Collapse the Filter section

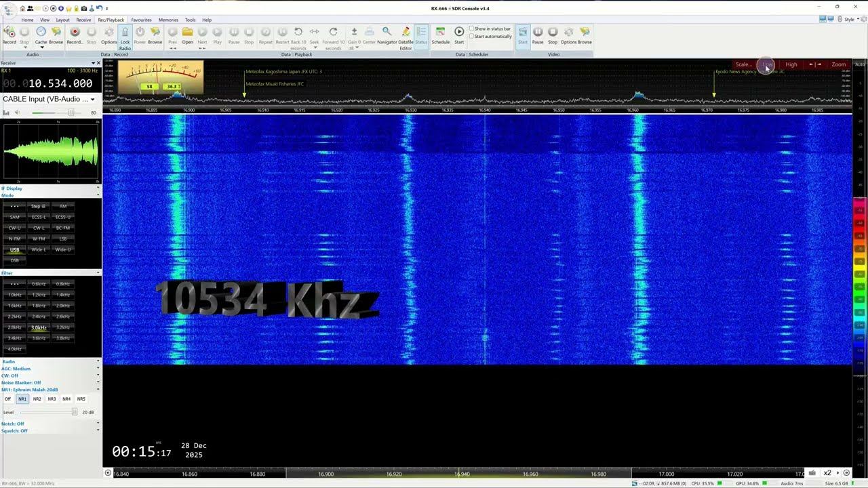[x=50, y=272]
